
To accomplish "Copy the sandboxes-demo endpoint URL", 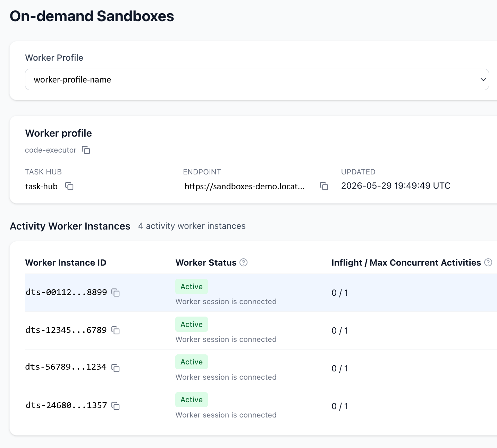I will pyautogui.click(x=324, y=186).
